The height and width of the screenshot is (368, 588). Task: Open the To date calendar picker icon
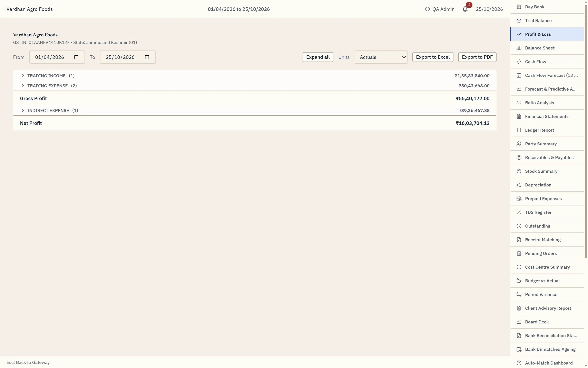coord(147,57)
